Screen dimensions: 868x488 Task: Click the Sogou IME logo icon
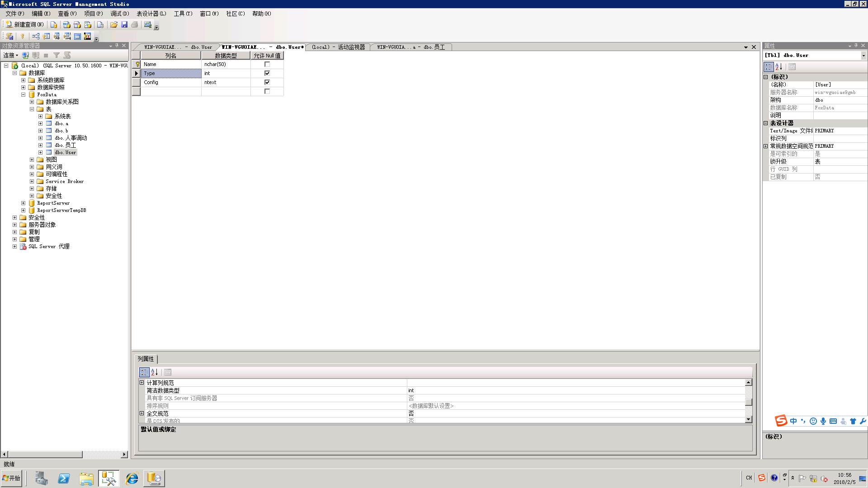[x=781, y=421]
